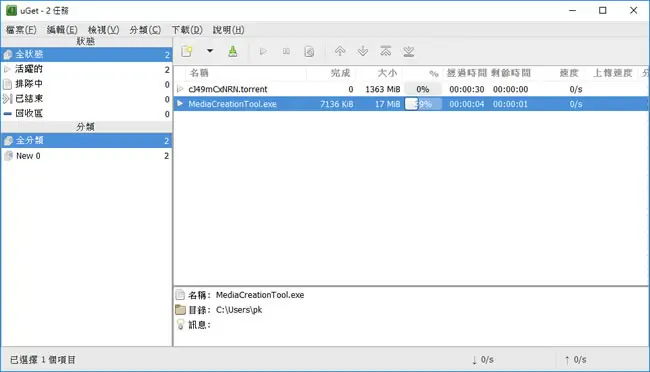Screen dimensions: 650x372
Task: Move selected download to top
Action: coord(386,51)
